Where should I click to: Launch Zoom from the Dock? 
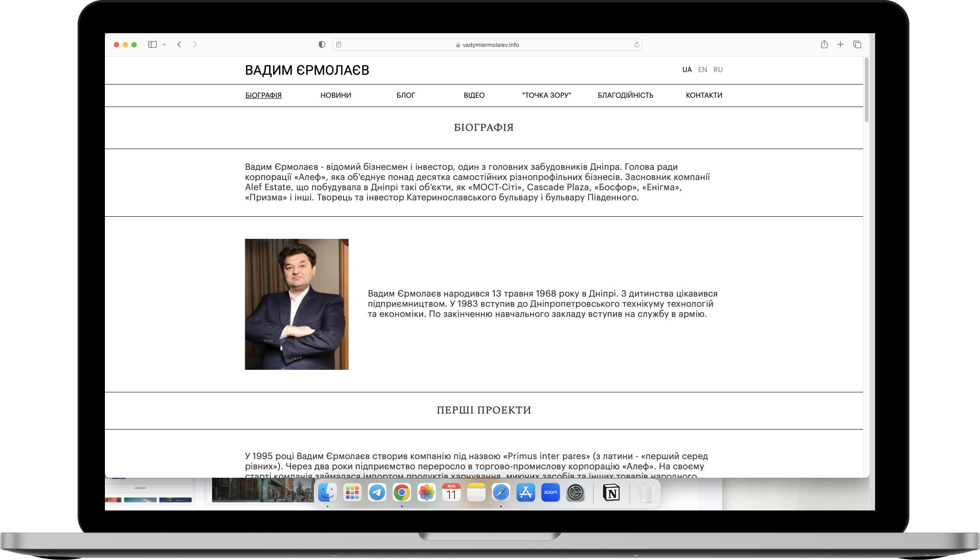[550, 492]
